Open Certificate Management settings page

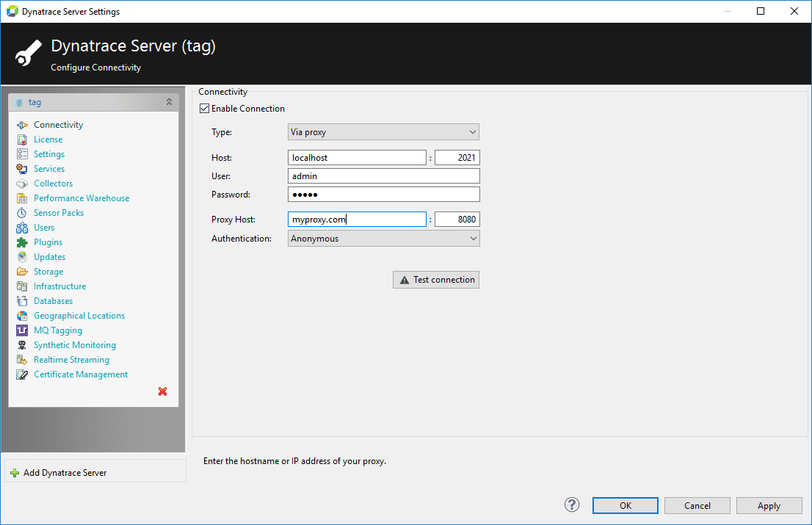pyautogui.click(x=81, y=374)
